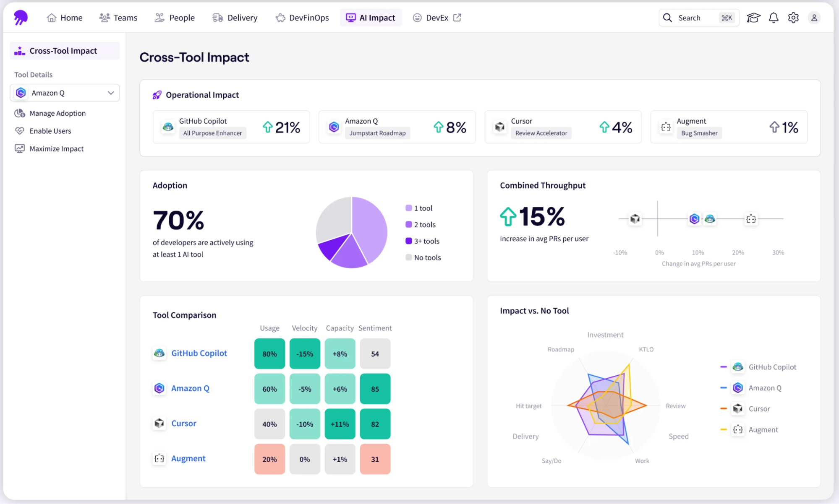This screenshot has height=504, width=839.
Task: Click the Impact vs. No Tool radar chart
Action: [x=606, y=405]
